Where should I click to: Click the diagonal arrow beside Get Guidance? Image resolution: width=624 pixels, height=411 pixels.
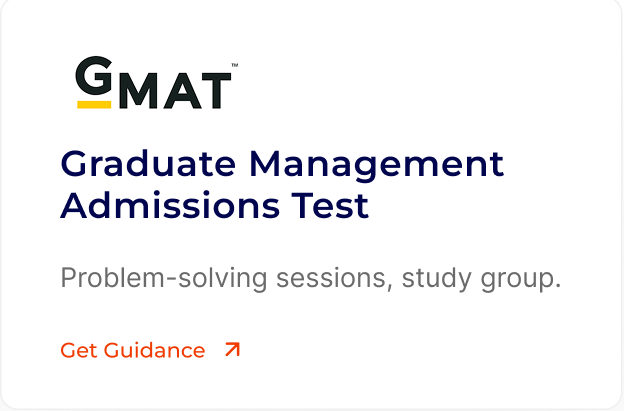click(232, 350)
